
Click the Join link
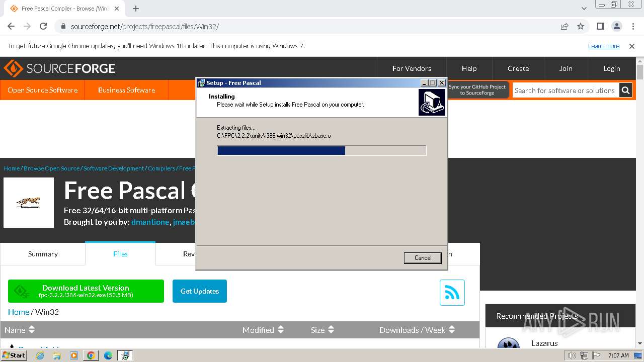(566, 68)
